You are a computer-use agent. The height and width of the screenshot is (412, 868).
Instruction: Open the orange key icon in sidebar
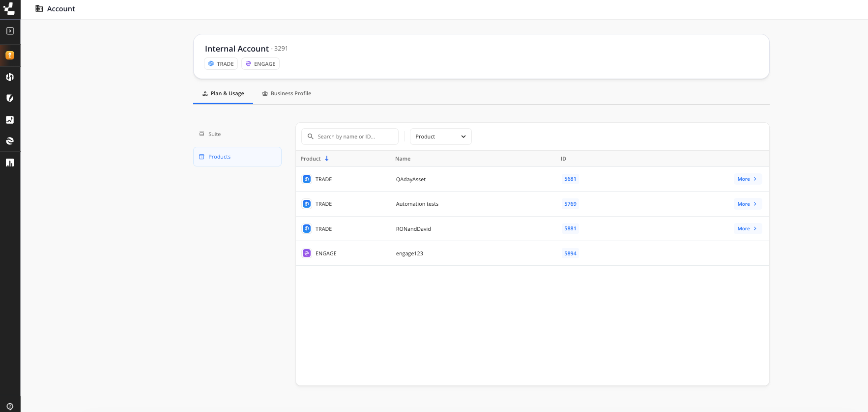coord(10,55)
